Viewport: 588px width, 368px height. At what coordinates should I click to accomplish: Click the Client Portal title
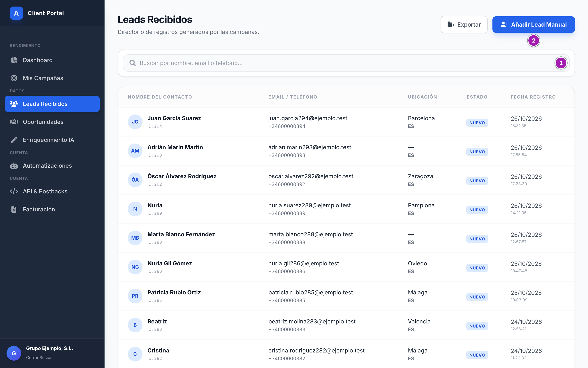[x=46, y=13]
